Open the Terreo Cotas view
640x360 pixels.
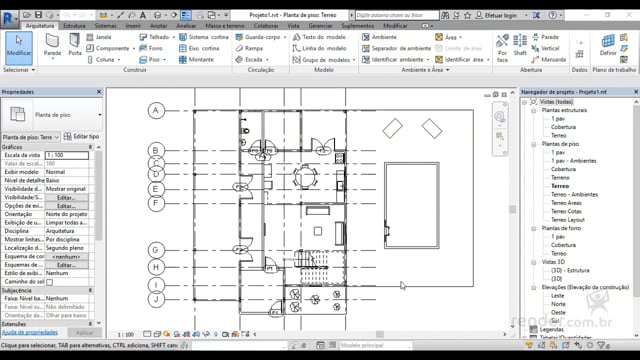566,211
